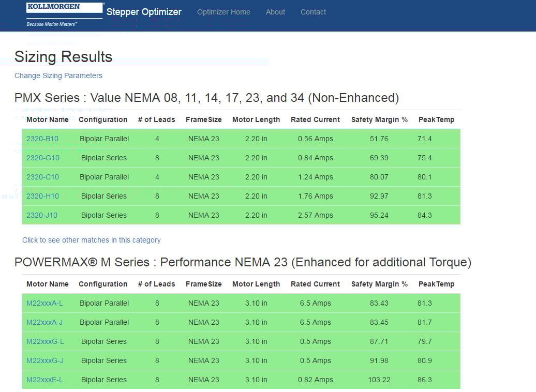
Task: Select peak temp value 84.3
Action: pos(425,215)
